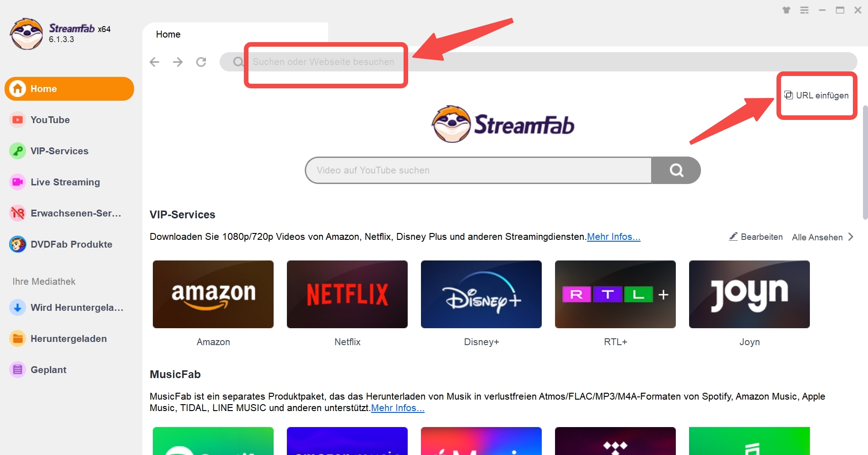Screen dimensions: 868x455
Task: Open Live Streaming in sidebar
Action: coord(70,182)
